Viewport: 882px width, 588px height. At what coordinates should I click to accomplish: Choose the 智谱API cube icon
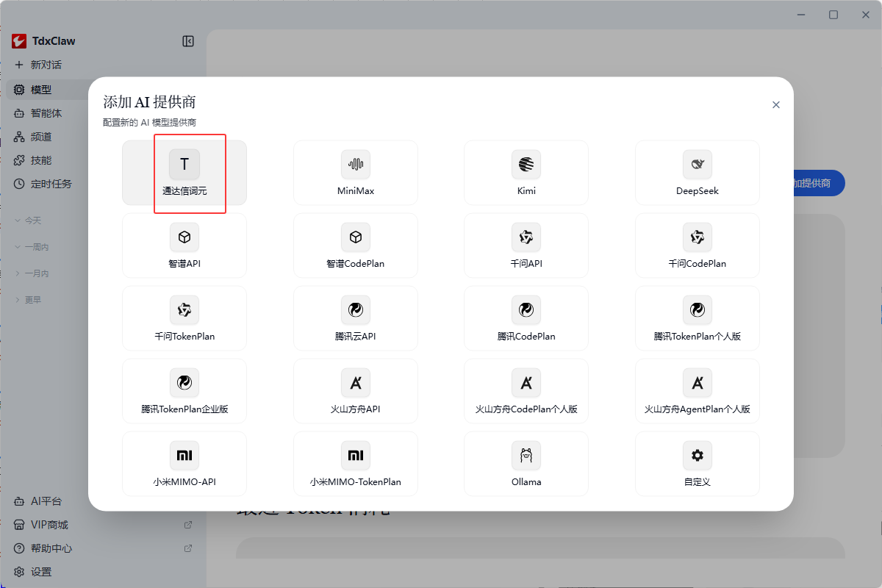(184, 237)
